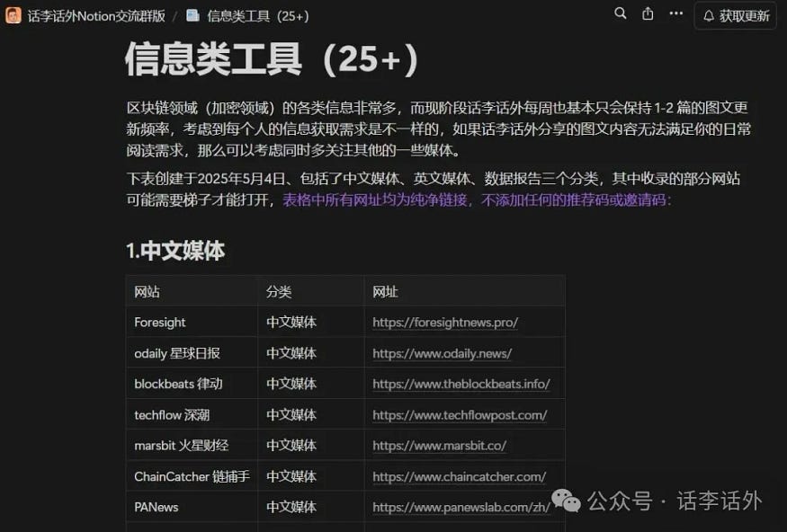
Task: Select the blockbeats 律动 cell
Action: tap(192, 384)
